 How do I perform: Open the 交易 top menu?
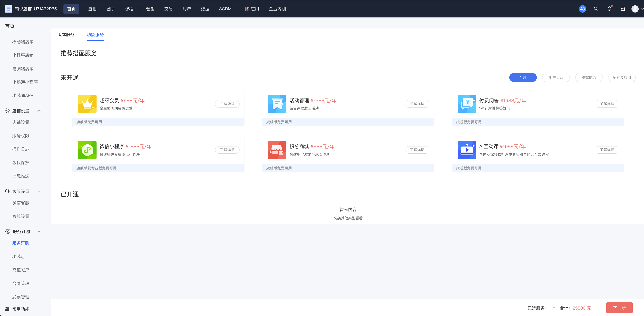tap(168, 9)
